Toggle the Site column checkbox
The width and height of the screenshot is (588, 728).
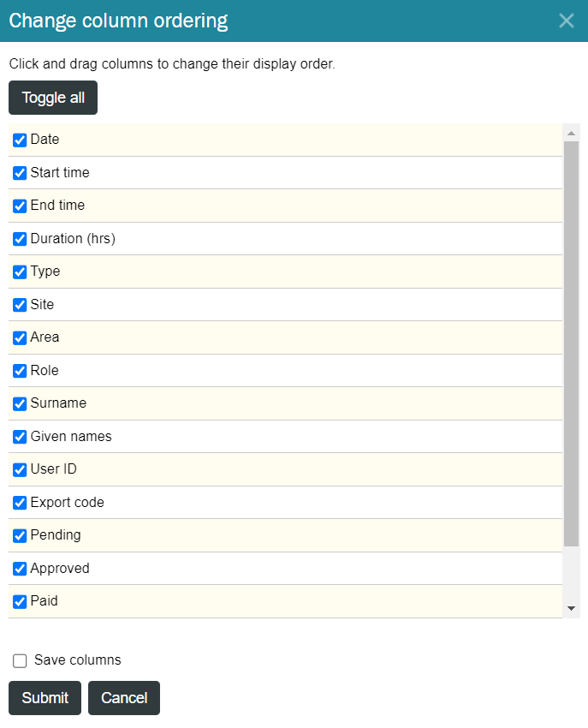pos(20,305)
